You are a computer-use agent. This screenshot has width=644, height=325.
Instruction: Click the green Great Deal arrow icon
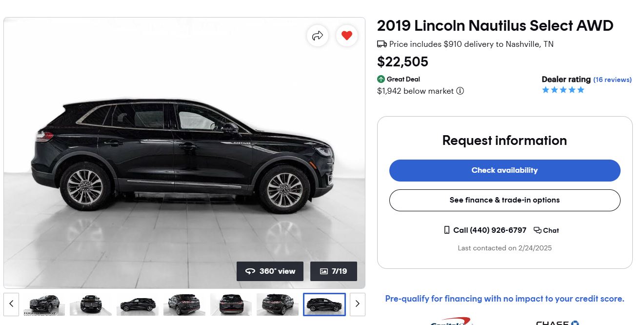381,79
